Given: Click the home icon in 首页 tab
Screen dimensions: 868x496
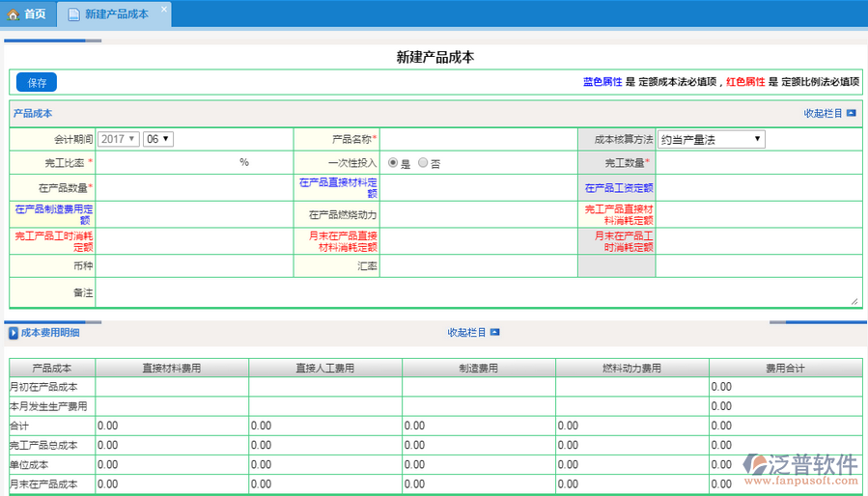Looking at the screenshot, I should [x=14, y=14].
